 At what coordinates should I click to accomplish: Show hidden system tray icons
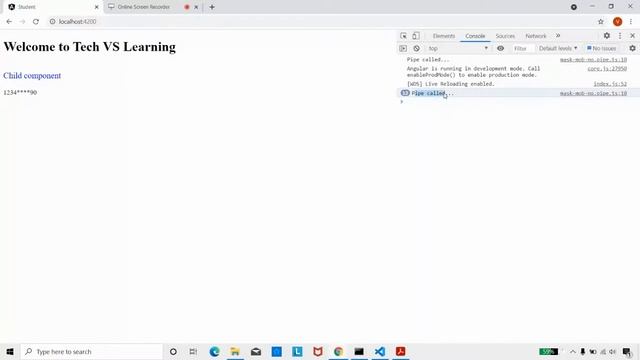pyautogui.click(x=573, y=351)
